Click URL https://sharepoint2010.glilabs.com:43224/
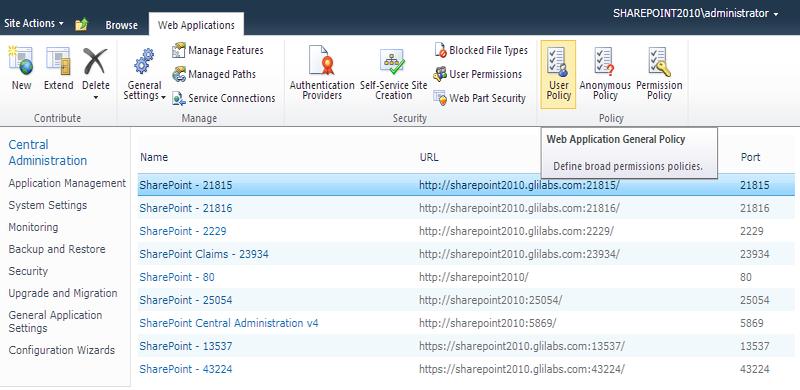Screen dimensions: 800x390 click(x=521, y=369)
